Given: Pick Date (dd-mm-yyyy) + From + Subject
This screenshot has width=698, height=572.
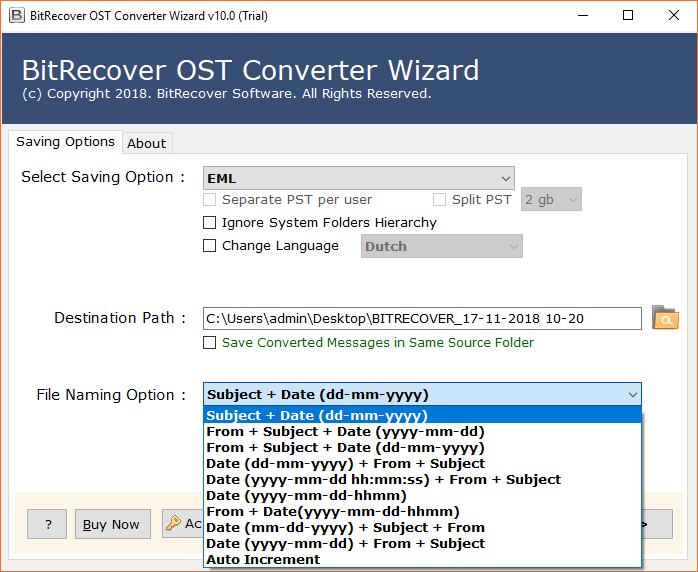Looking at the screenshot, I should (422, 463).
